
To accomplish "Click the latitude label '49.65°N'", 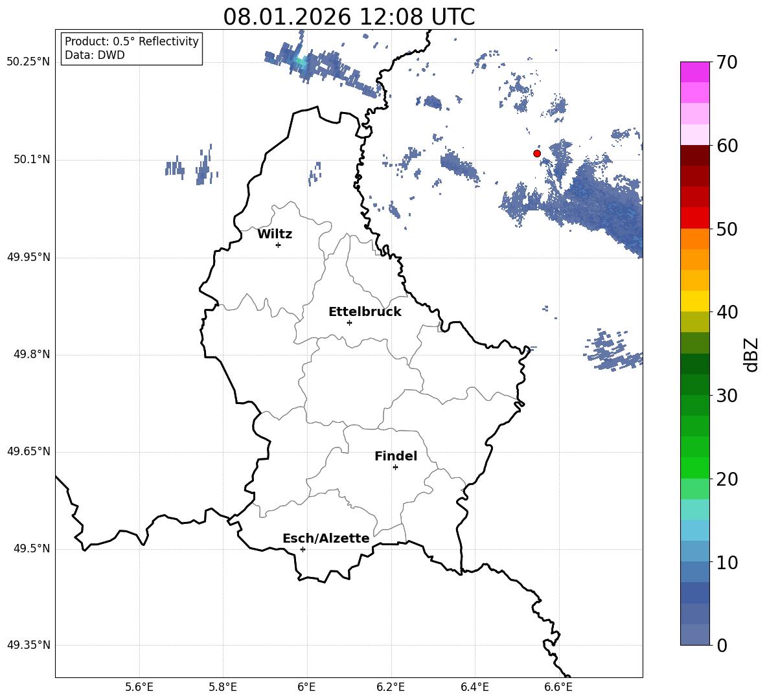I will [29, 451].
